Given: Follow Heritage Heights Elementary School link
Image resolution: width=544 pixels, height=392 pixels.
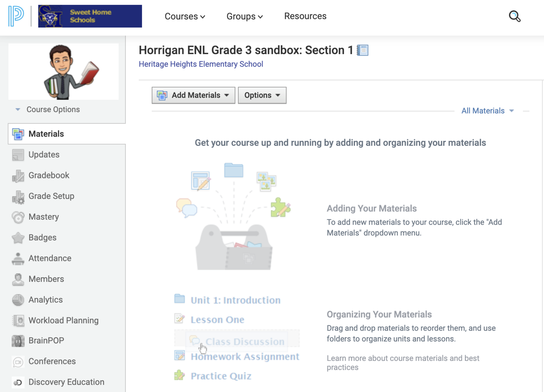Looking at the screenshot, I should [x=201, y=64].
